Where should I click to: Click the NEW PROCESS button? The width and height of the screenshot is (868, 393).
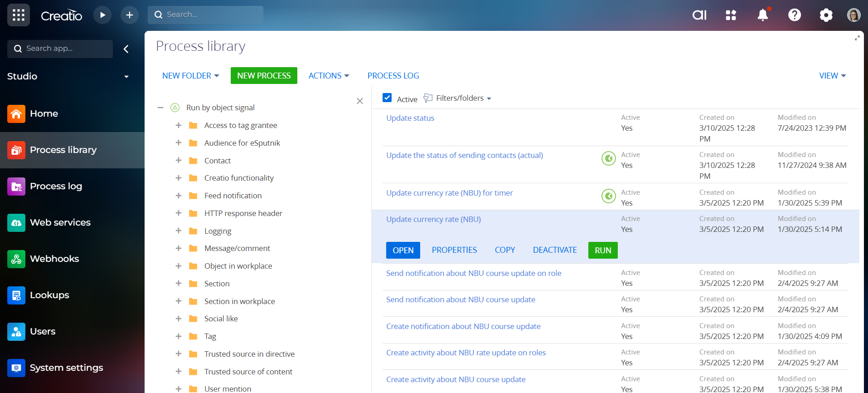click(264, 76)
